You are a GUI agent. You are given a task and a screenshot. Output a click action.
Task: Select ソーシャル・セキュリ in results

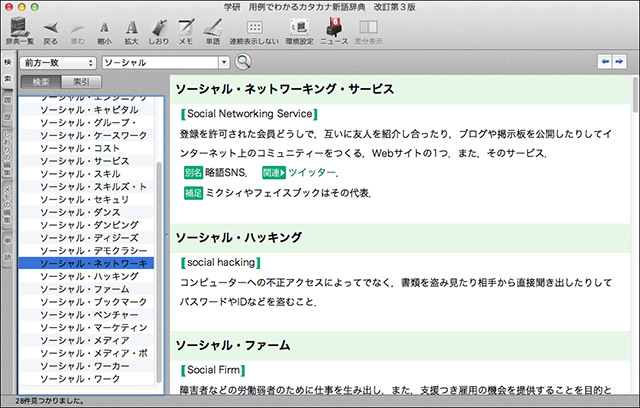pos(86,200)
